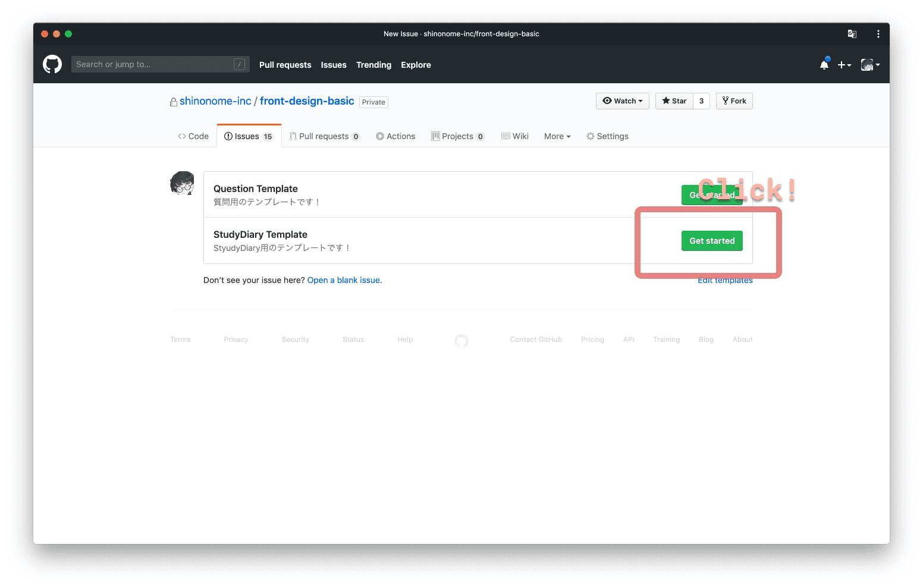Screen dimensions: 923x588
Task: Open Status footer link
Action: tap(353, 339)
